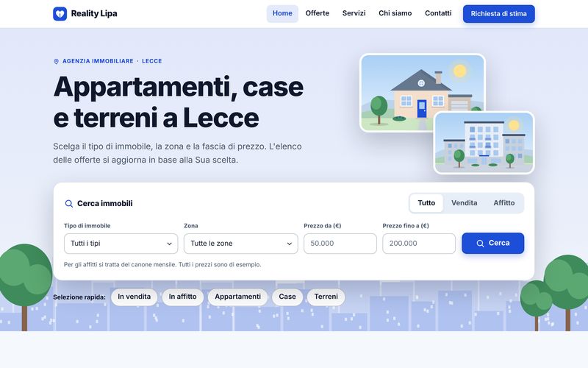Click the blue Cerca search button
588x368 pixels.
[492, 244]
